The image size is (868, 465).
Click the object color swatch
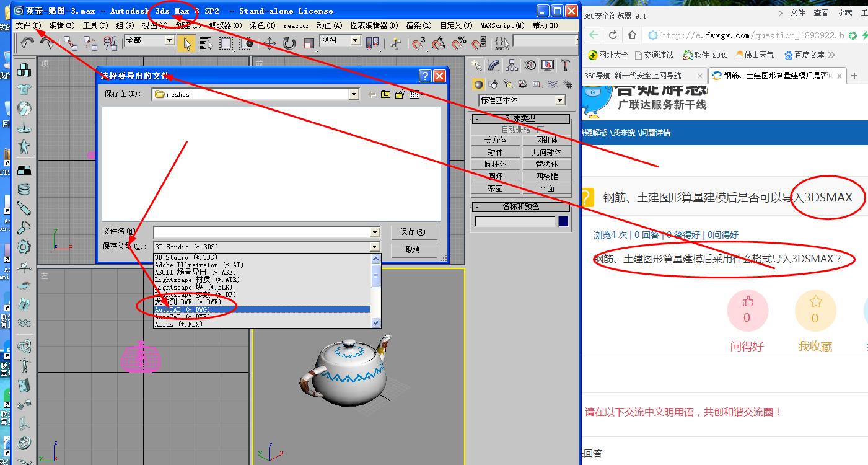click(x=563, y=221)
